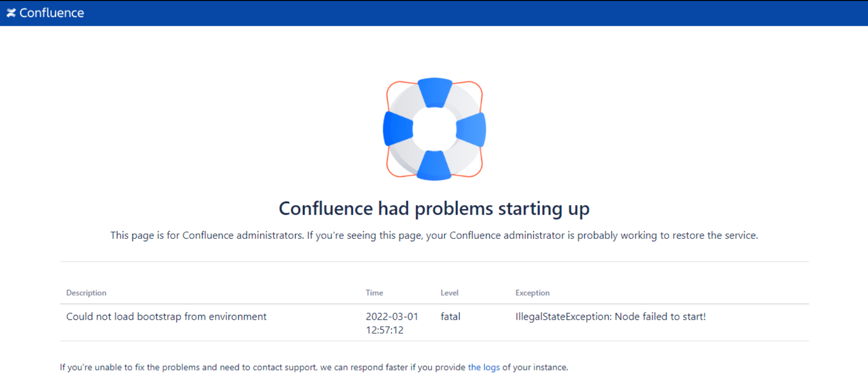Click the Time column header

(374, 292)
